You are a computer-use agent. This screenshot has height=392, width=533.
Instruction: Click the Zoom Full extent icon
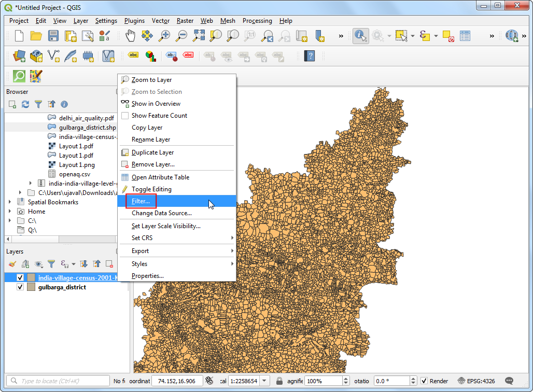[199, 36]
